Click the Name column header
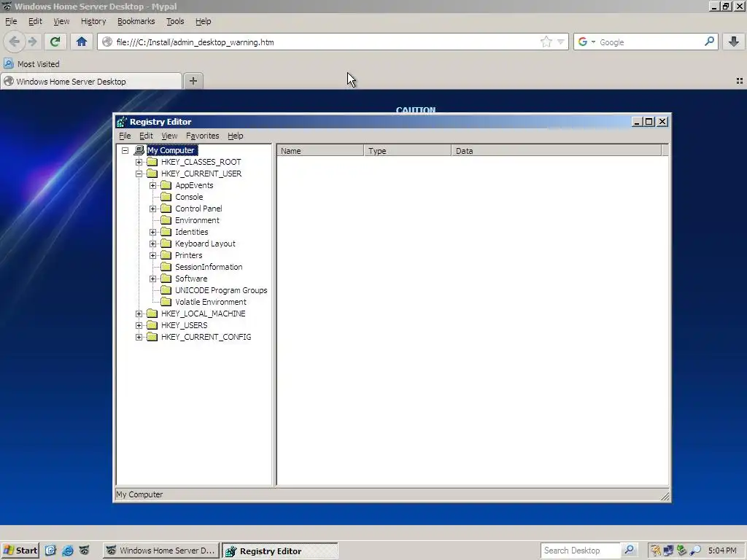The width and height of the screenshot is (747, 560). pyautogui.click(x=320, y=151)
